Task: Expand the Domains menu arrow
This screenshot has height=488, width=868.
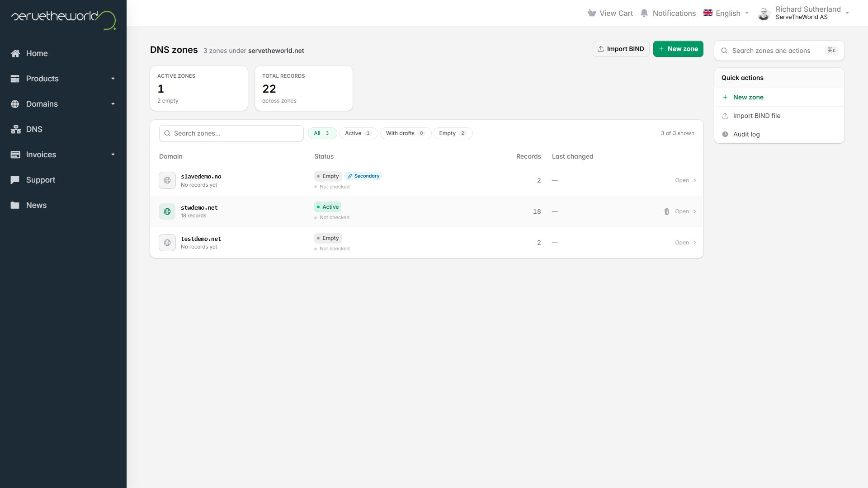Action: [x=113, y=104]
